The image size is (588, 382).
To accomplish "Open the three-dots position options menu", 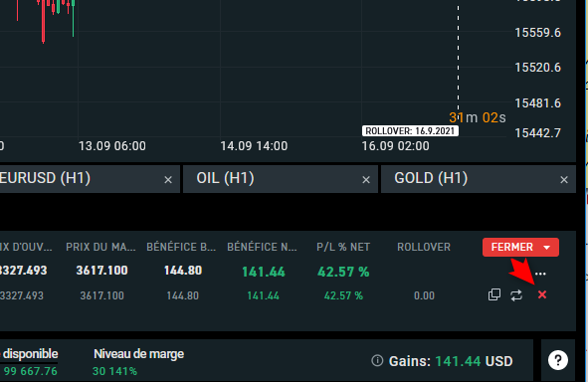I will pos(540,274).
